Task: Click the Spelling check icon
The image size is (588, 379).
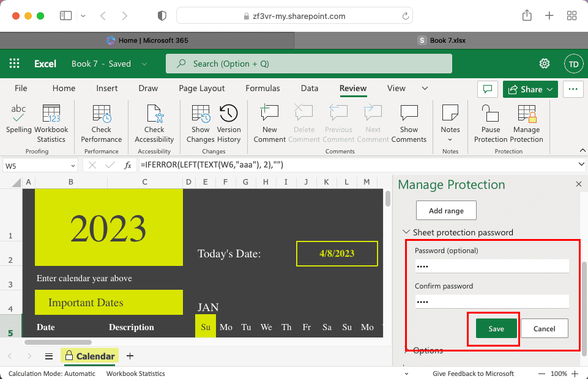Action: click(18, 119)
